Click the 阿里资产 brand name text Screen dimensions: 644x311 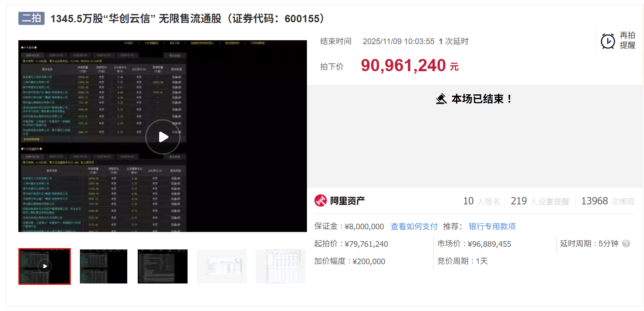tap(348, 201)
